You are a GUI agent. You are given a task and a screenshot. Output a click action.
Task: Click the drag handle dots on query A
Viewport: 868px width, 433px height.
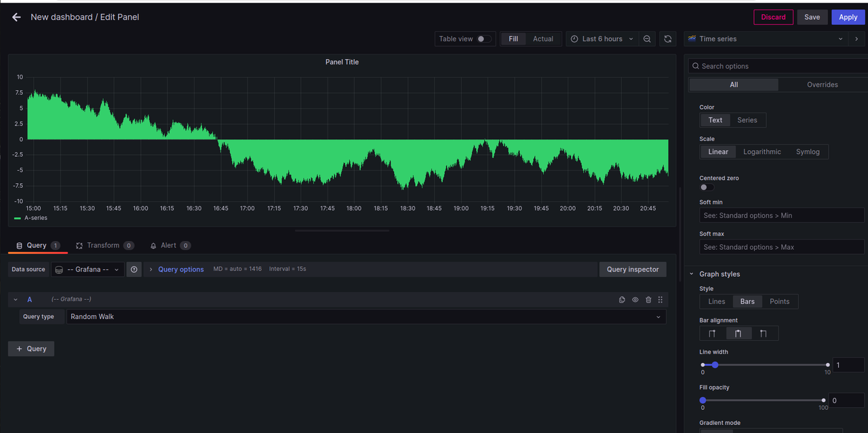point(660,299)
